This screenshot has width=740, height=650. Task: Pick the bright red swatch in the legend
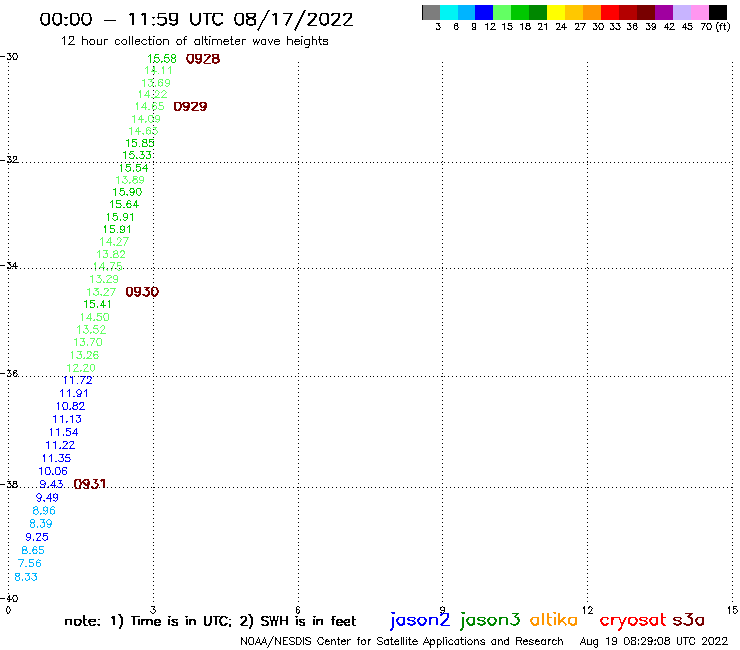coord(610,12)
